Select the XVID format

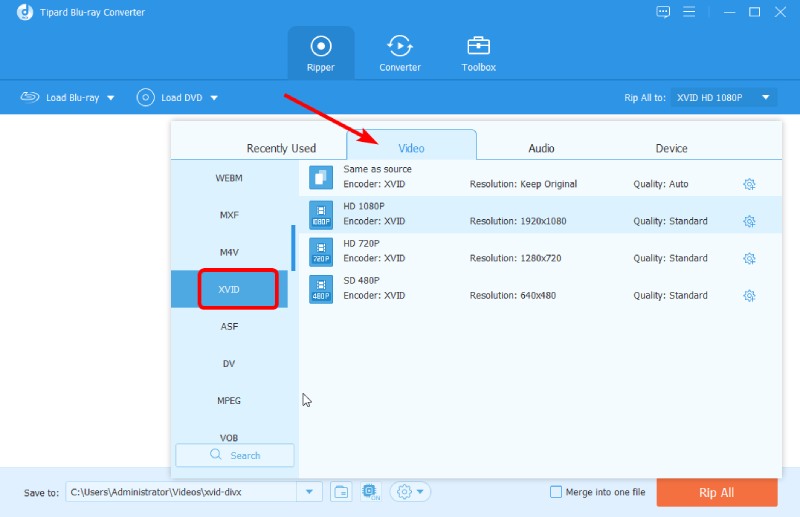(x=229, y=289)
